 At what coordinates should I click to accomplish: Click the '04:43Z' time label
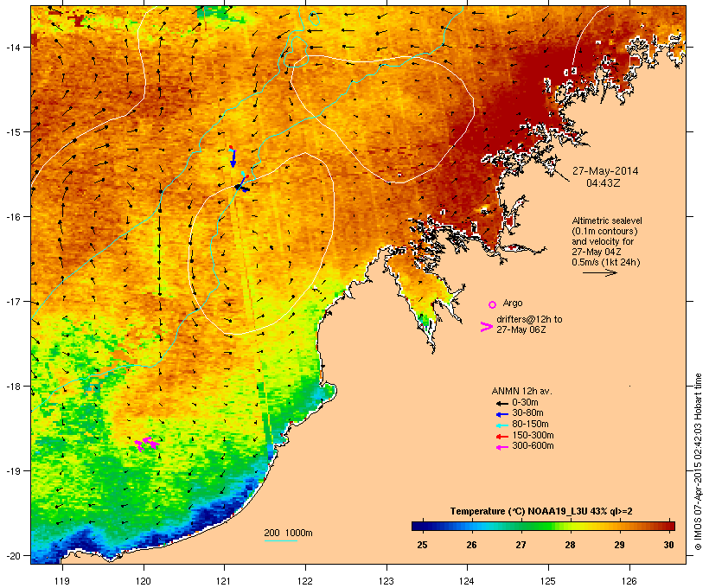[604, 183]
